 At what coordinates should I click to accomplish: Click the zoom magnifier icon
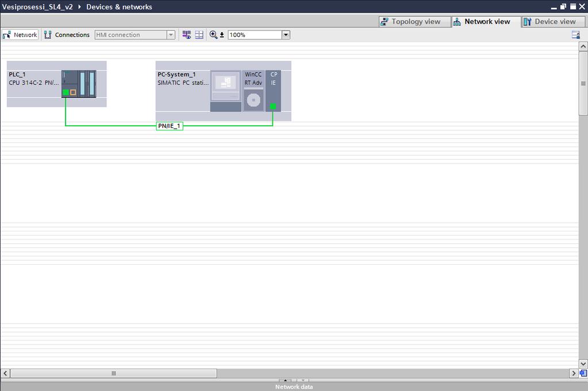coord(213,35)
